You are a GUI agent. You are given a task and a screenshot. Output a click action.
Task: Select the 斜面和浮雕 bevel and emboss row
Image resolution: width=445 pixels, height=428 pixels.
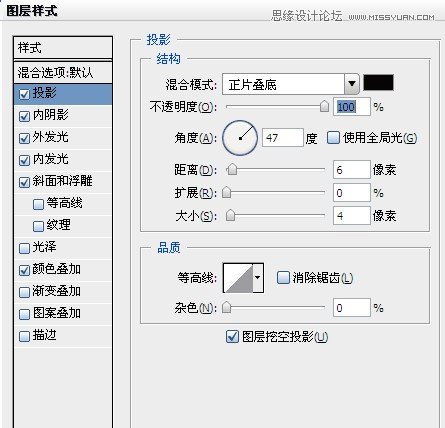point(63,182)
